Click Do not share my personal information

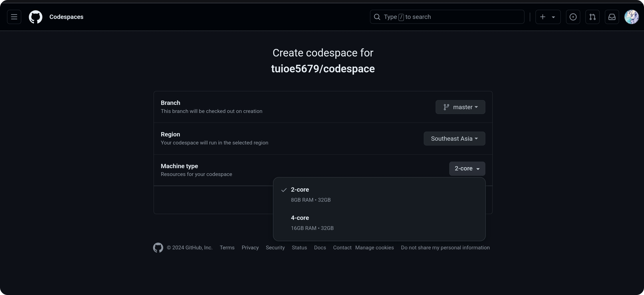coord(445,248)
